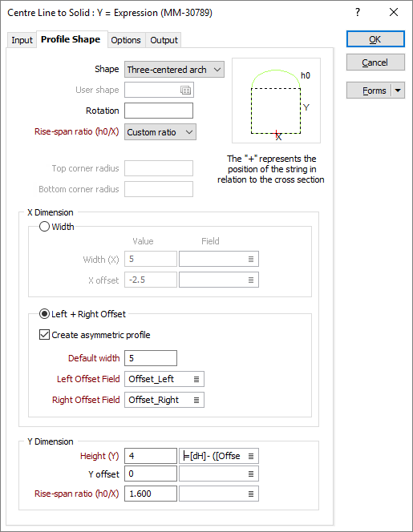This screenshot has height=532, width=413.
Task: Click the help question mark icon
Action: tap(358, 12)
